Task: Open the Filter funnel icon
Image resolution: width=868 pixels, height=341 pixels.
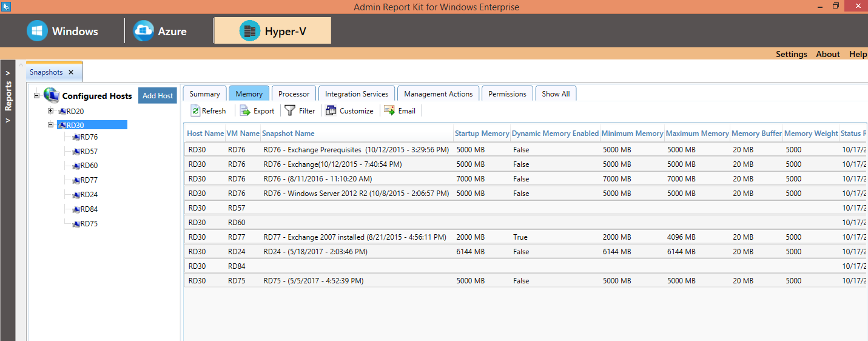Action: [290, 110]
